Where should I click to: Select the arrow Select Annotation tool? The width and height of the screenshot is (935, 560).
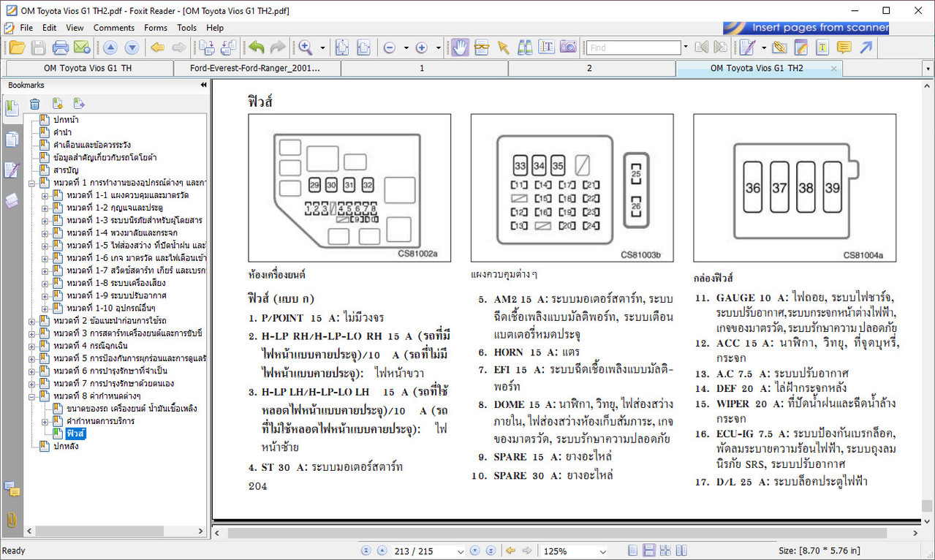coord(503,48)
